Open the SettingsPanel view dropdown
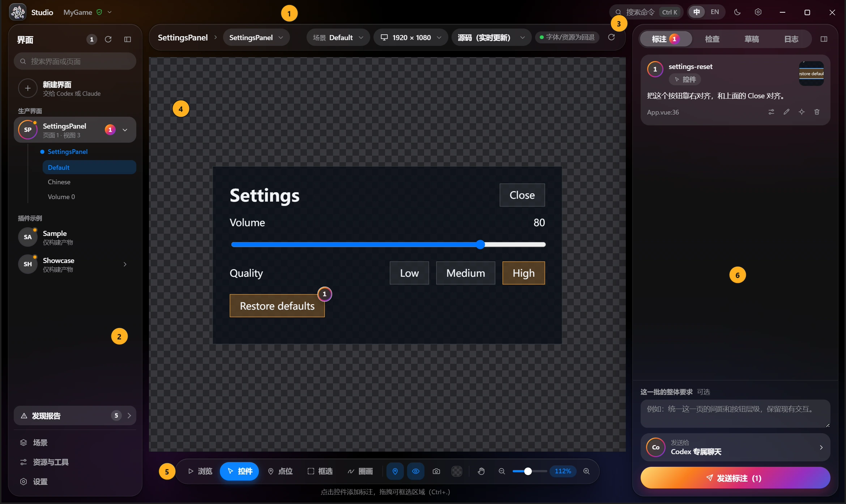The width and height of the screenshot is (846, 504). 256,38
